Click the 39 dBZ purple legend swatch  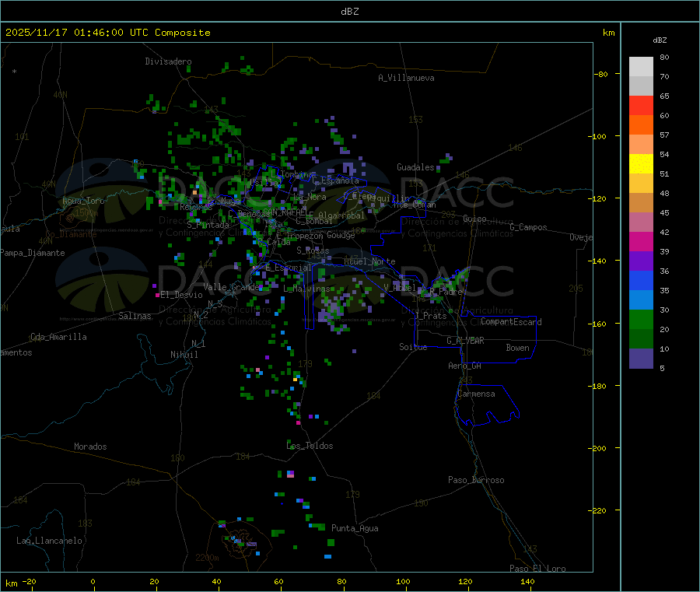641,261
